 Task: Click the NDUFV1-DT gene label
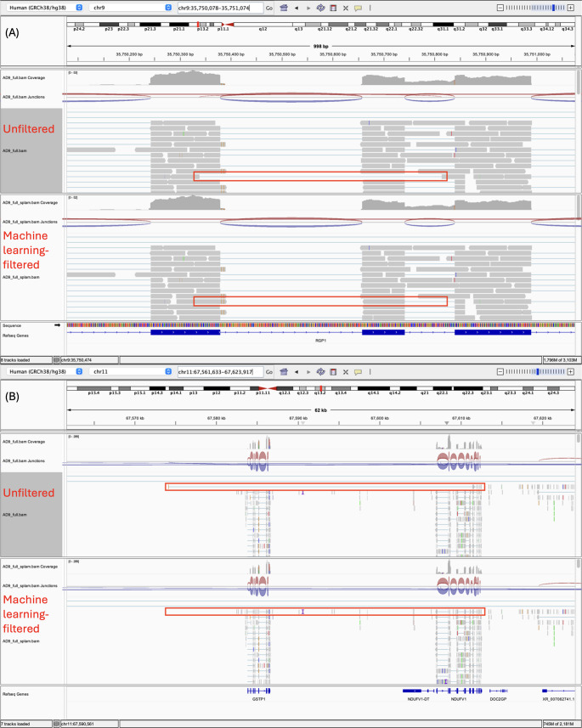[x=418, y=699]
